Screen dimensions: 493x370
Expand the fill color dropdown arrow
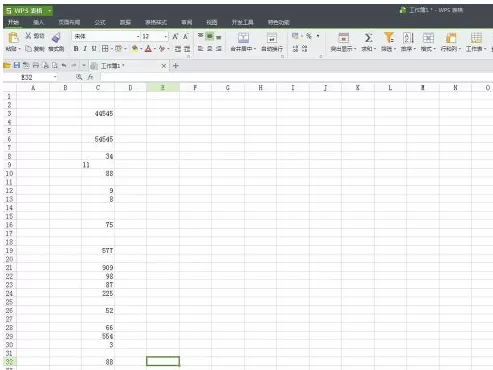pos(141,49)
